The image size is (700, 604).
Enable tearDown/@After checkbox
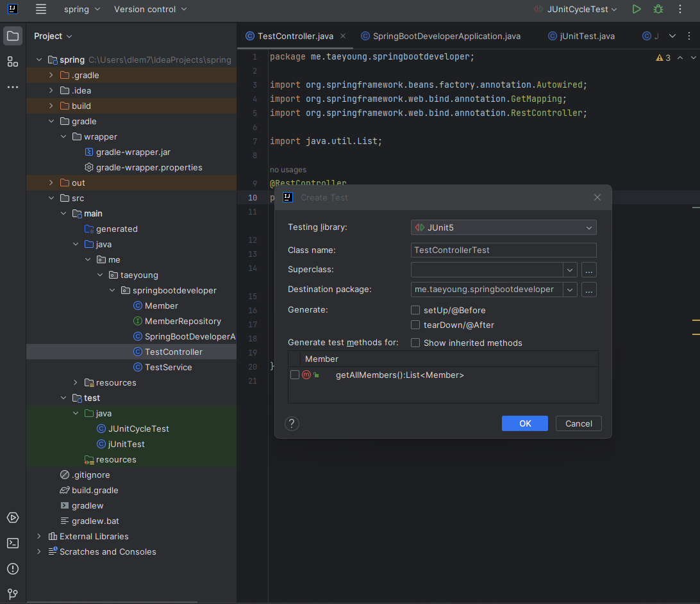pos(415,325)
